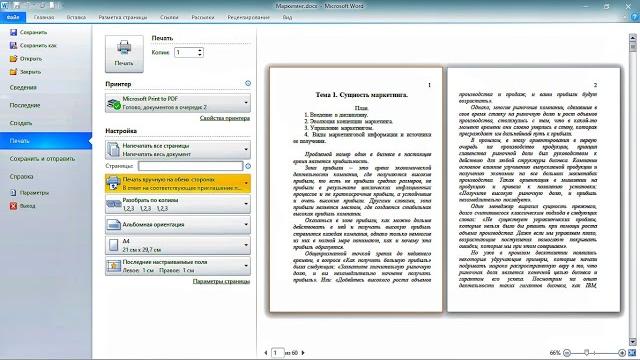Open the print all pages dropdown

point(178,150)
